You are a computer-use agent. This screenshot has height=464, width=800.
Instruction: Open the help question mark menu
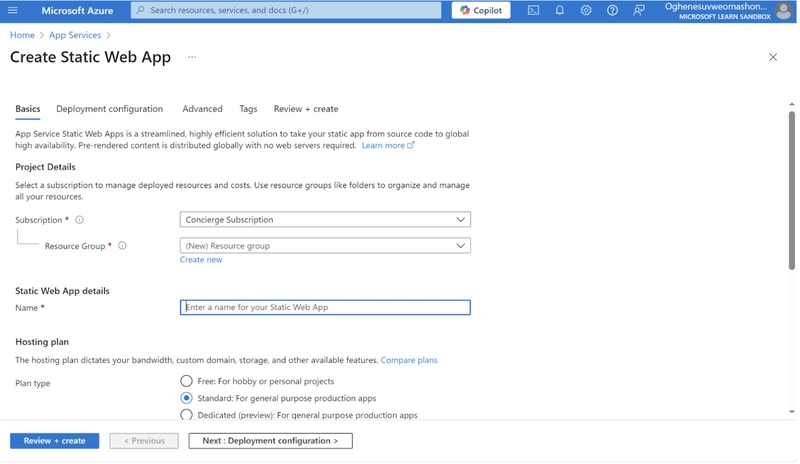point(612,10)
